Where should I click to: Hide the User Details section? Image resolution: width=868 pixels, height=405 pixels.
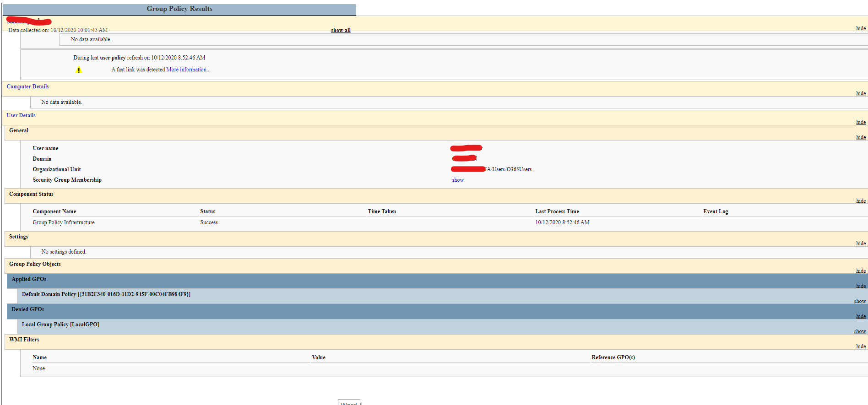tap(861, 122)
